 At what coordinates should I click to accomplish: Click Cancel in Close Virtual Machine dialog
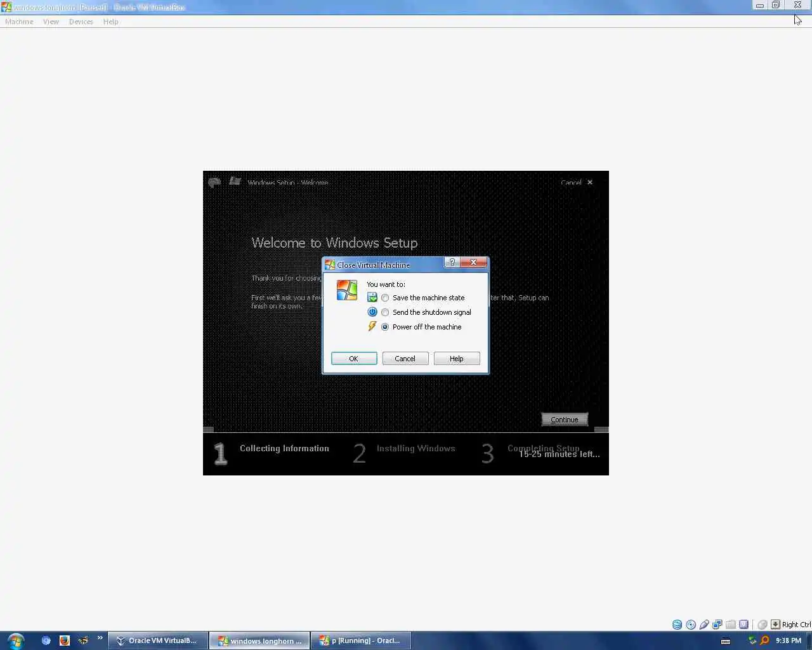point(405,359)
